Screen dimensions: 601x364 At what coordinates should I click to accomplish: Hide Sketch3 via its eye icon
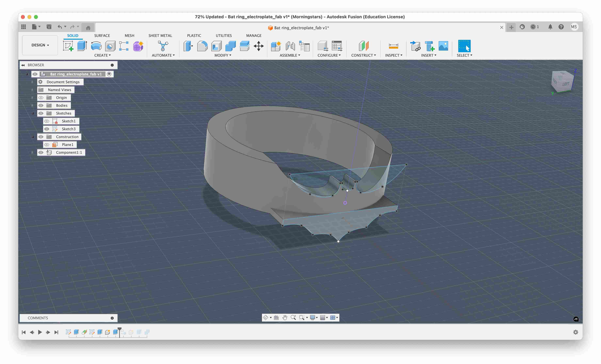coord(47,129)
